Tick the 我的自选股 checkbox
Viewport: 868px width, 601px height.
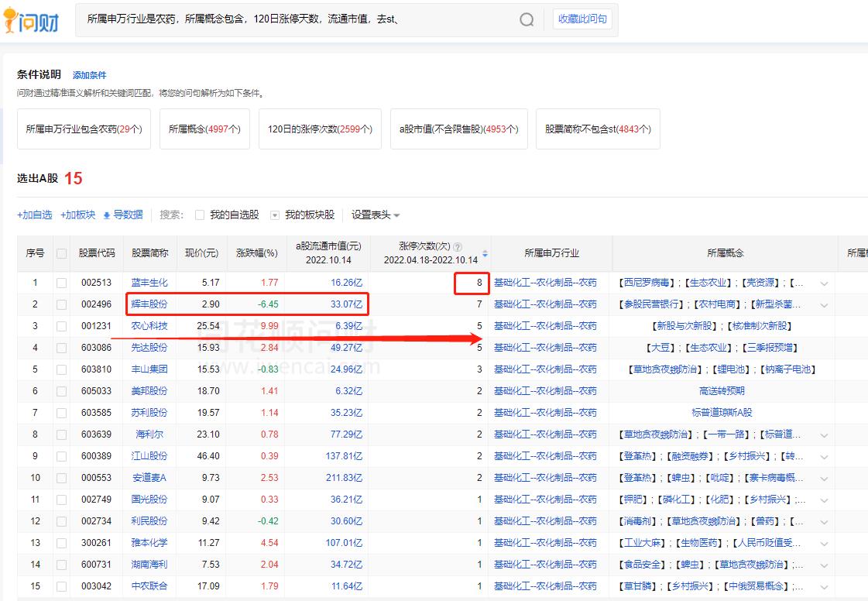(200, 215)
